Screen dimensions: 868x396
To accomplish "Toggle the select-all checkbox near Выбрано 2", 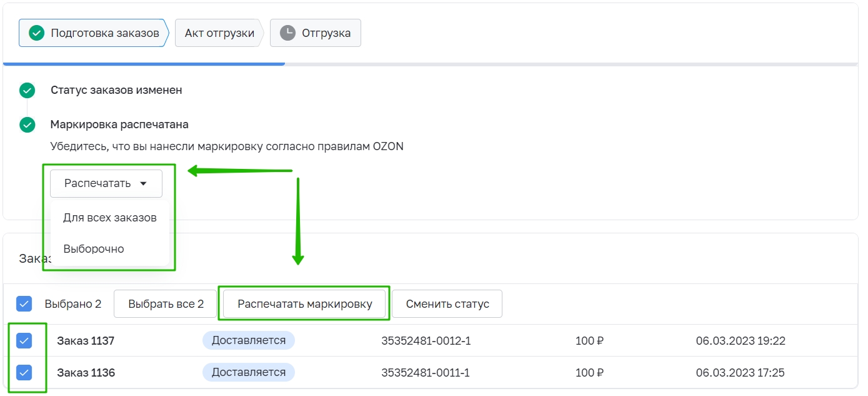I will coord(24,304).
